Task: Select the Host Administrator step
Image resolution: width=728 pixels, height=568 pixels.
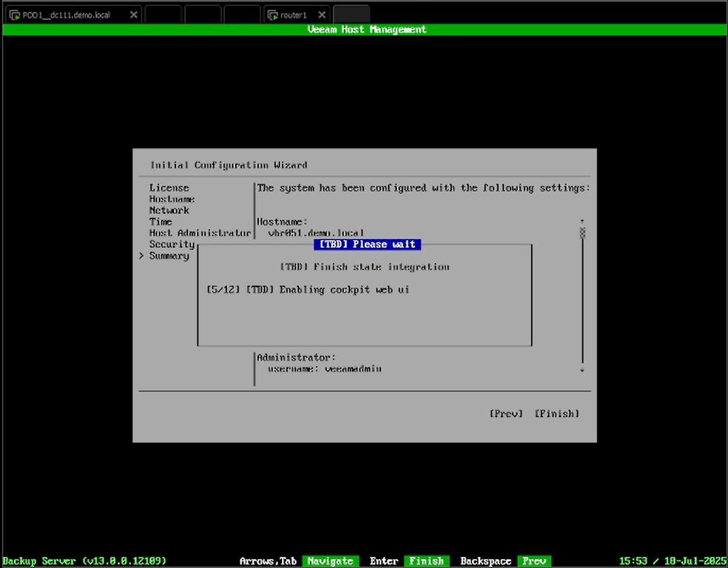Action: click(200, 233)
